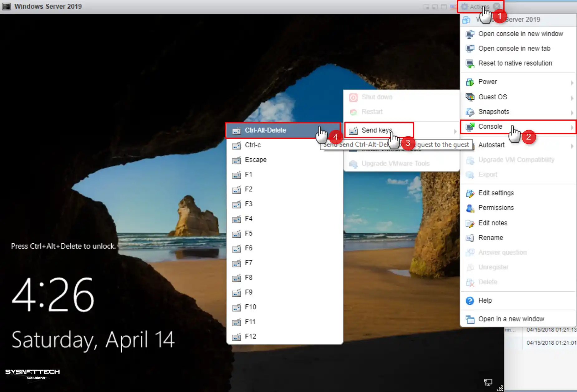This screenshot has width=577, height=392.
Task: Send the F3 key
Action: (x=285, y=204)
